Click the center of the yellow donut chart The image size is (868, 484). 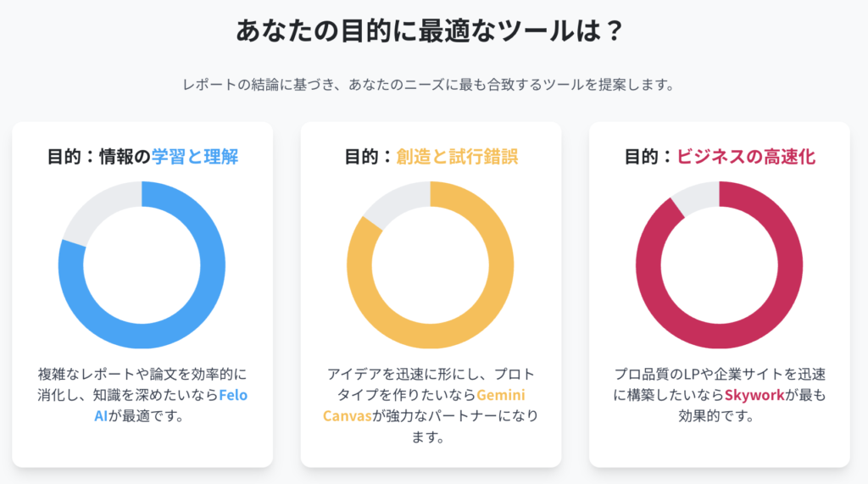click(x=430, y=264)
